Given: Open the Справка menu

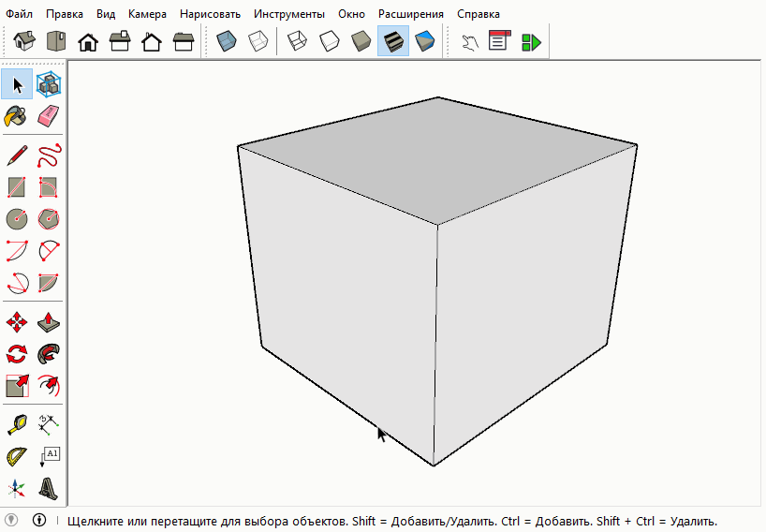Looking at the screenshot, I should click(479, 14).
